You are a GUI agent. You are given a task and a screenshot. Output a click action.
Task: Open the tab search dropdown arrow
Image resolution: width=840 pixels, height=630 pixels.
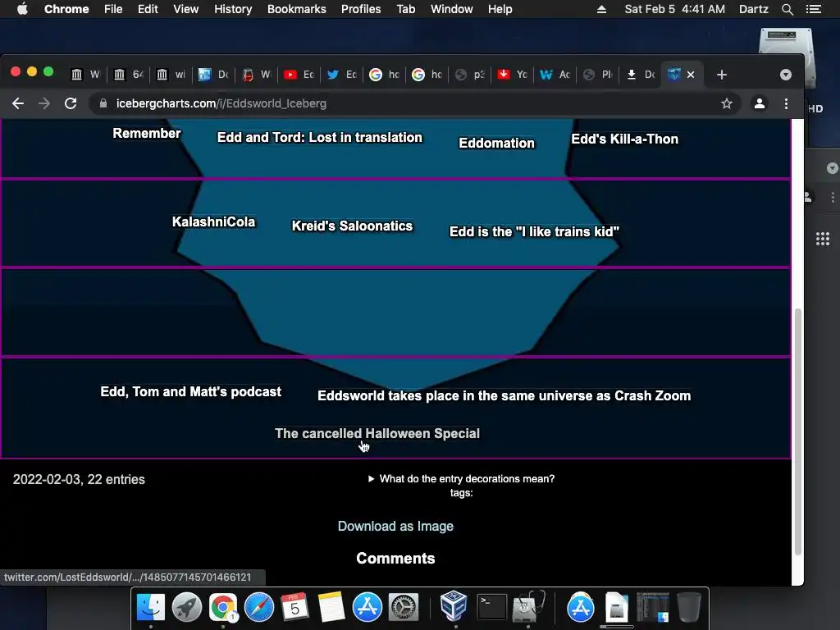coord(785,75)
